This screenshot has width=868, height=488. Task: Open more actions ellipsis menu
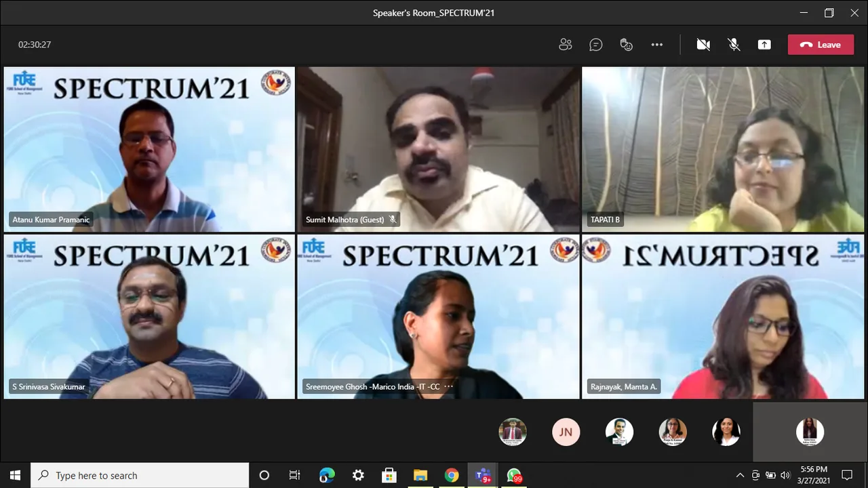pos(657,45)
